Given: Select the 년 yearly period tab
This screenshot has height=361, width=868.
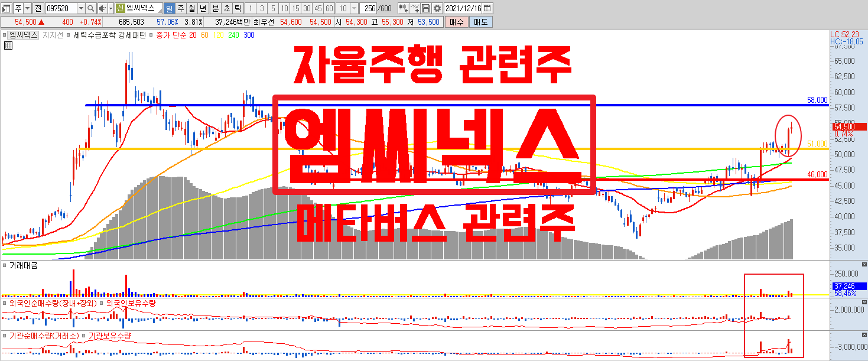Looking at the screenshot, I should pos(203,8).
